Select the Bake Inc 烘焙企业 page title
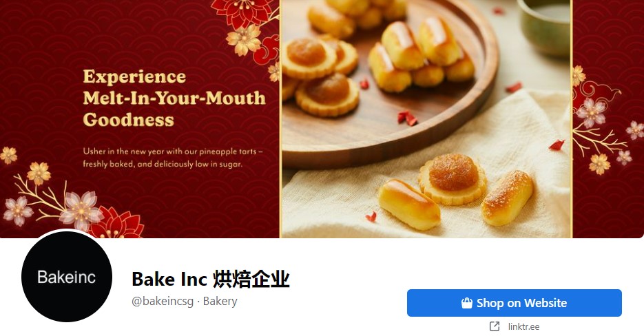The width and height of the screenshot is (644, 336). coord(211,280)
